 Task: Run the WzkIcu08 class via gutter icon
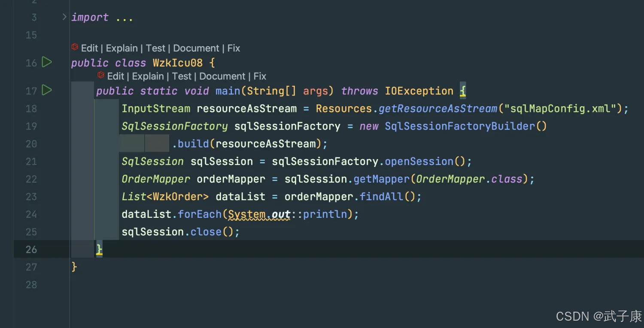(47, 62)
